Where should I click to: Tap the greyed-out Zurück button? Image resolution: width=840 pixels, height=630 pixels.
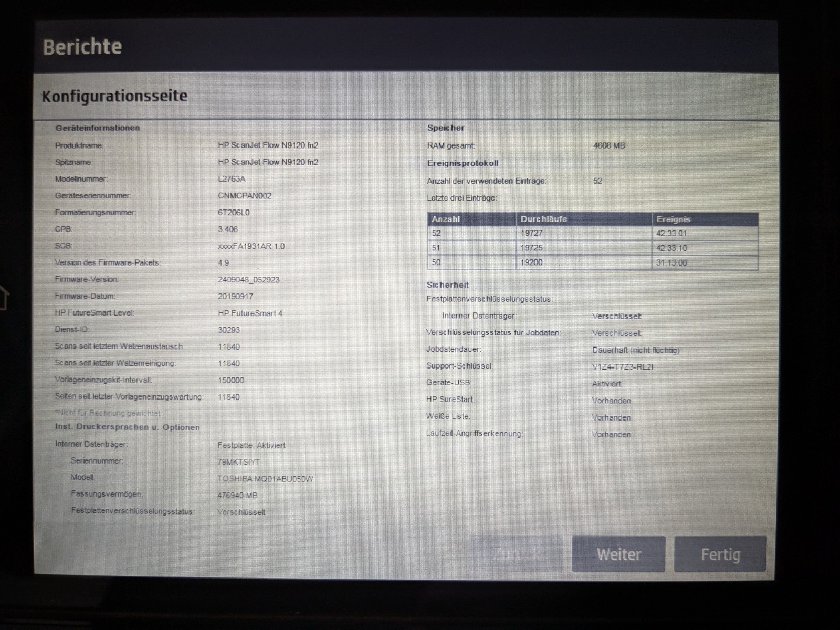pos(517,554)
